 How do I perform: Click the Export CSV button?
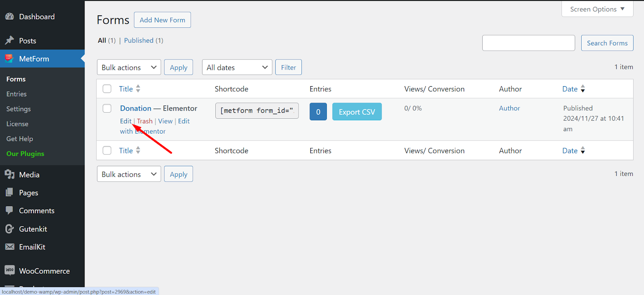coord(357,111)
